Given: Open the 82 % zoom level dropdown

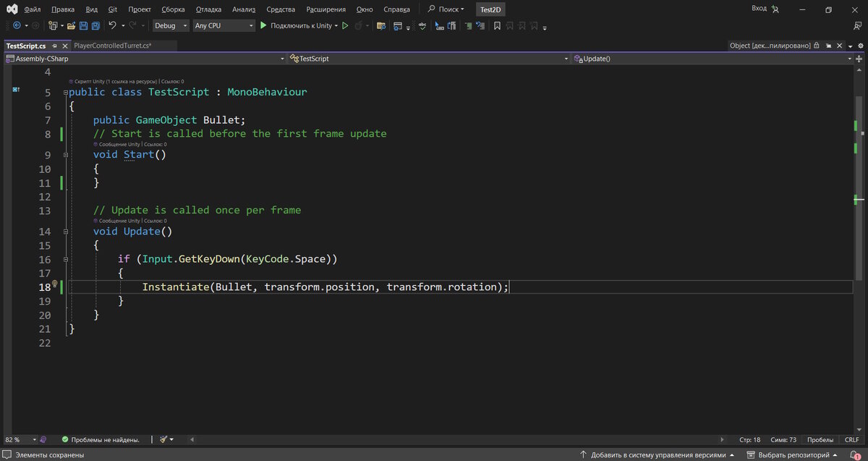Looking at the screenshot, I should pyautogui.click(x=20, y=439).
